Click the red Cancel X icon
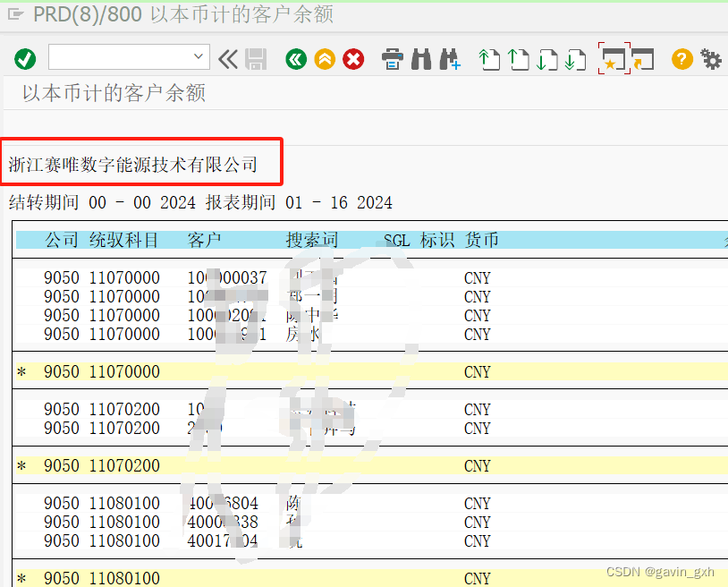This screenshot has width=728, height=587. click(x=354, y=59)
